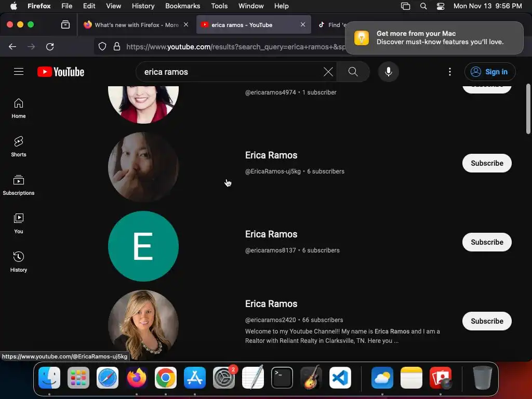Open macOS Control Center icon
Screen dimensions: 532x399
441,6
